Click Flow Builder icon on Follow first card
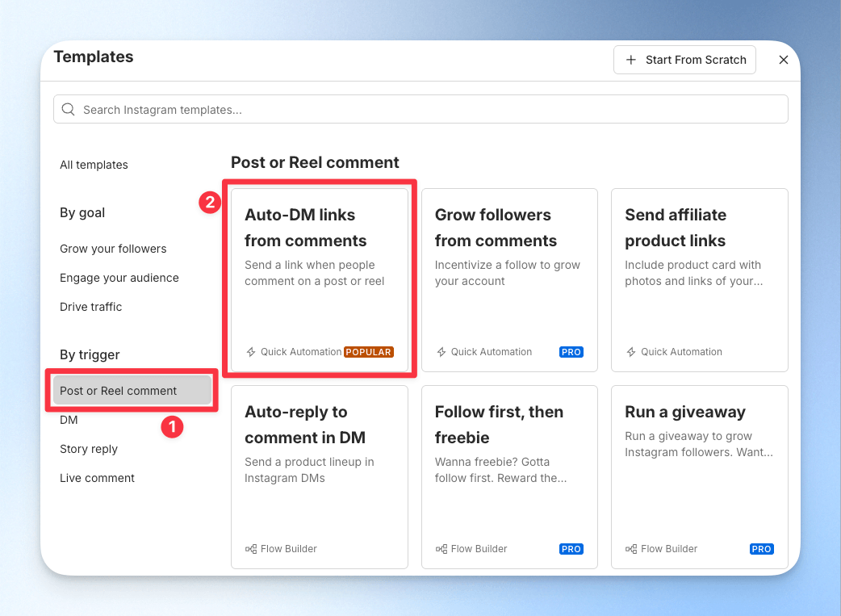841x616 pixels. pyautogui.click(x=441, y=549)
